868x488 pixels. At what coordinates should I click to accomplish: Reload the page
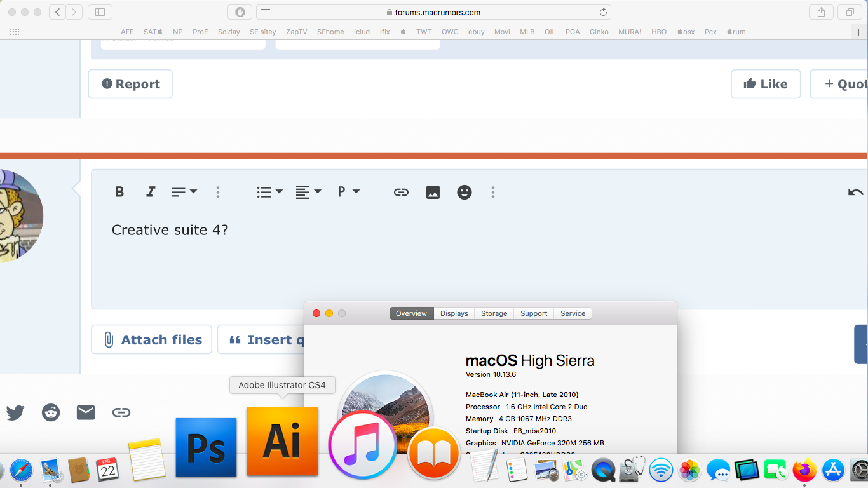(x=603, y=12)
